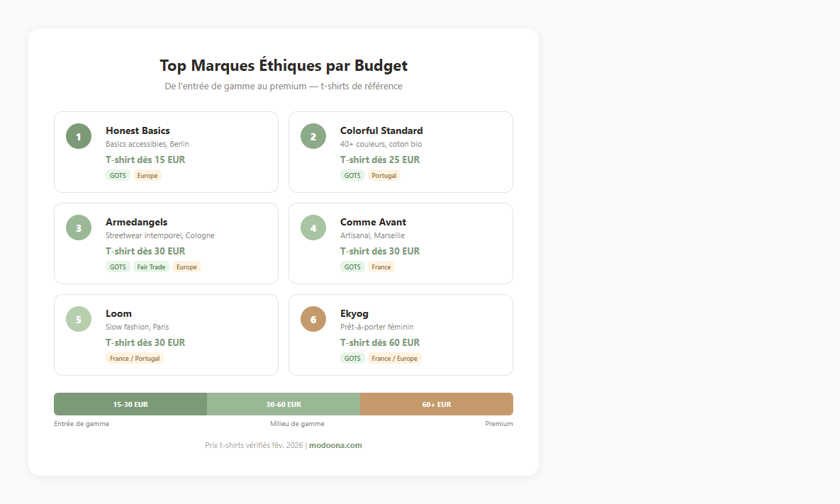Click the GOTS tag on Honest Basics

point(118,176)
